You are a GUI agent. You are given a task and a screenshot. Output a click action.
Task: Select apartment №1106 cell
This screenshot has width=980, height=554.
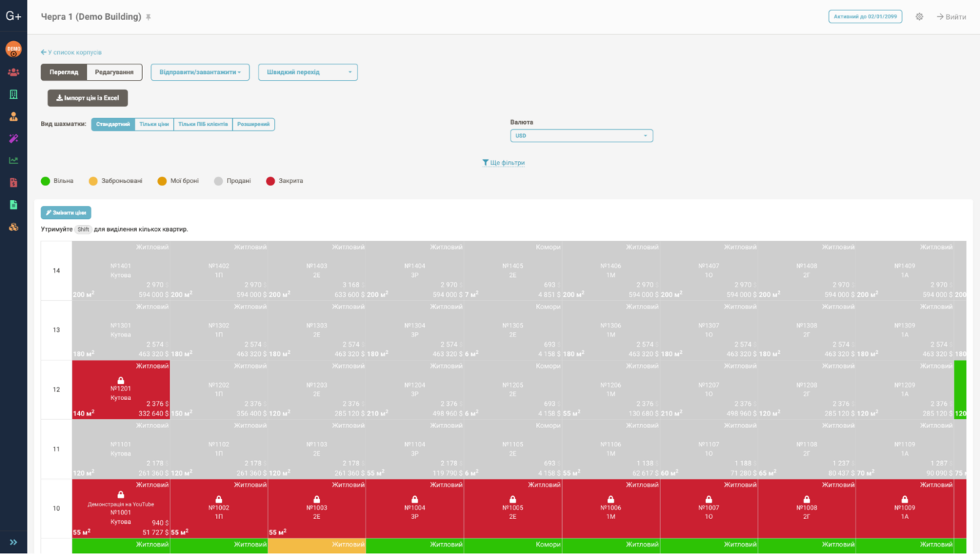[611, 448]
